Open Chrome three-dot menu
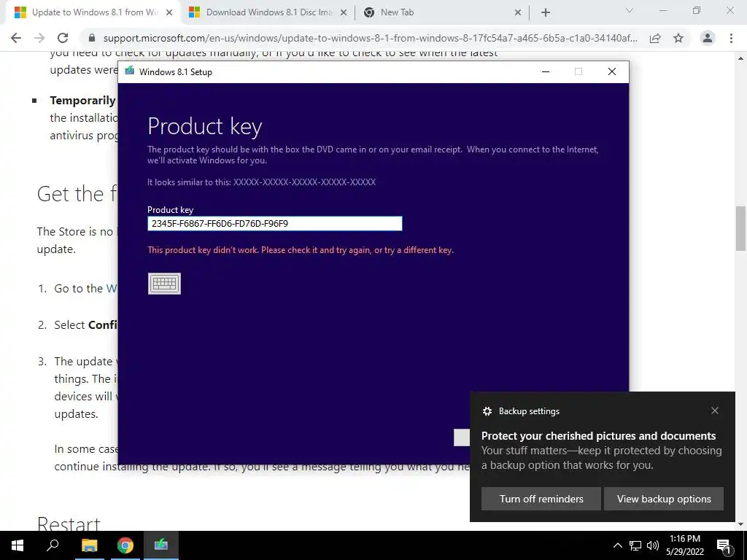 (x=731, y=38)
